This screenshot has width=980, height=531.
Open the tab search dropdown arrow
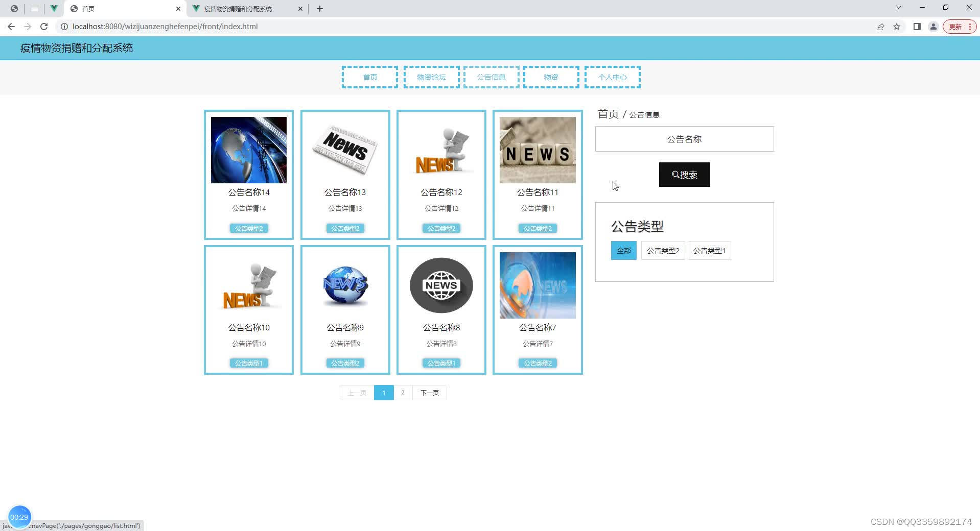tap(898, 8)
